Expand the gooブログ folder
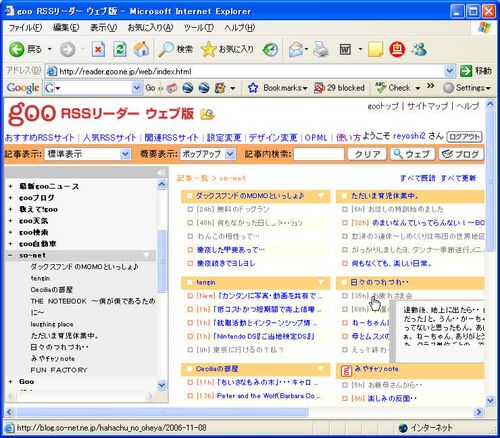 10,198
